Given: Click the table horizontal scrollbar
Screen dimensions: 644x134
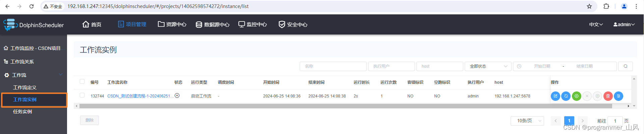Looking at the screenshot, I should (x=345, y=106).
